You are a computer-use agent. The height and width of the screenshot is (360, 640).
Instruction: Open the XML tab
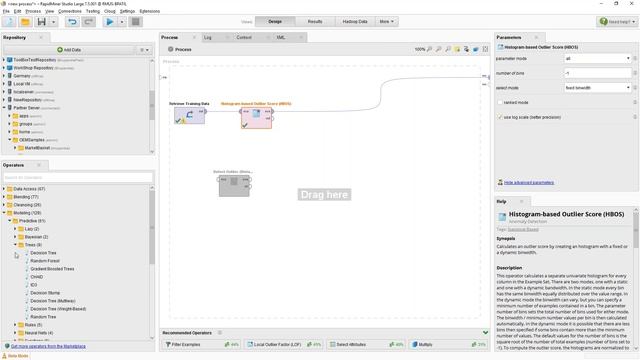280,38
